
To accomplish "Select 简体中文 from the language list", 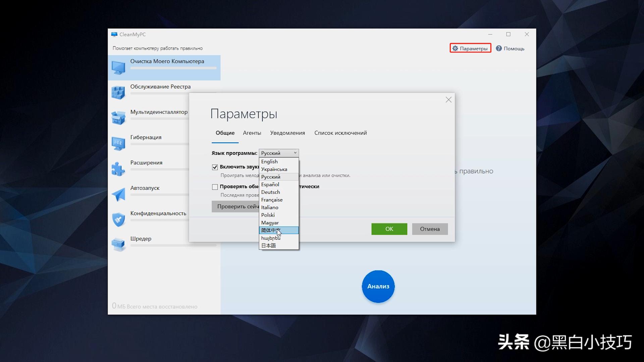I will click(271, 230).
